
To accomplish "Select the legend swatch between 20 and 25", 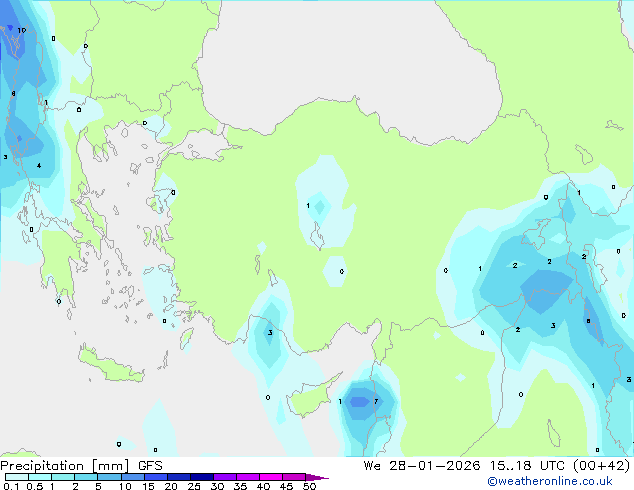I will coord(179,477).
